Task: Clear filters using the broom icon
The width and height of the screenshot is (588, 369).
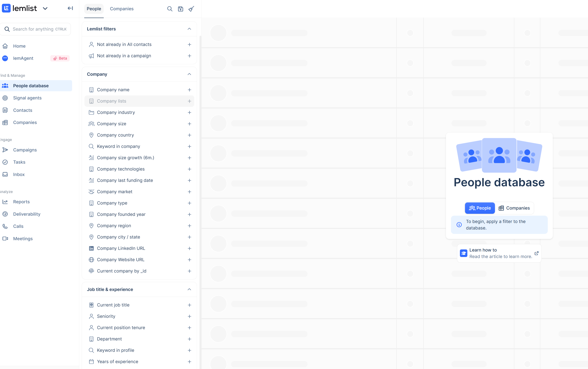Action: click(191, 9)
